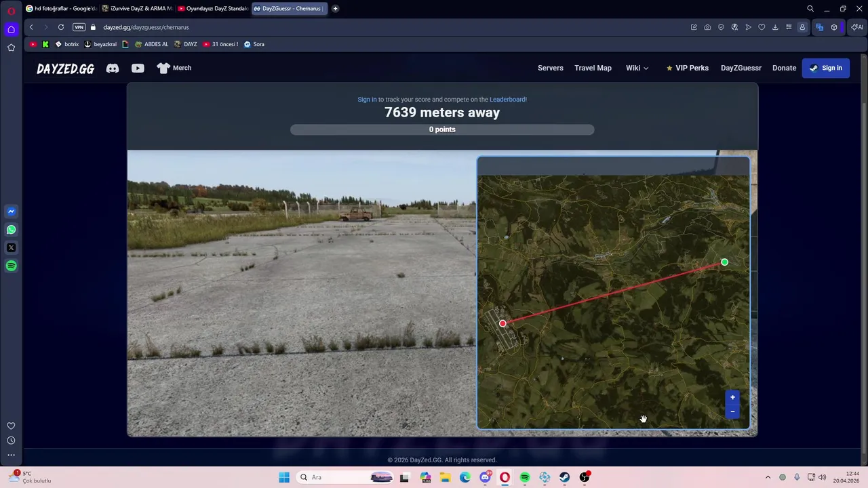Go back to the previous page
Screen dimensions: 868x488
pos(31,27)
